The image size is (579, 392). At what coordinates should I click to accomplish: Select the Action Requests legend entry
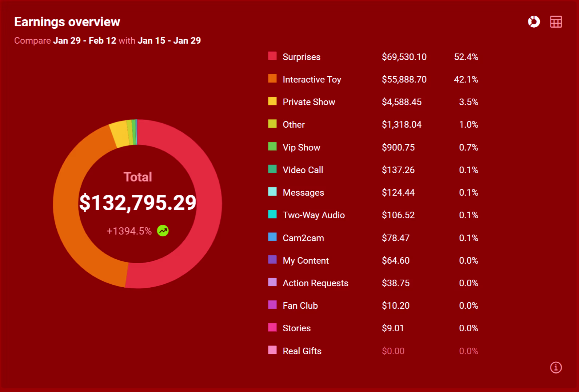click(315, 283)
